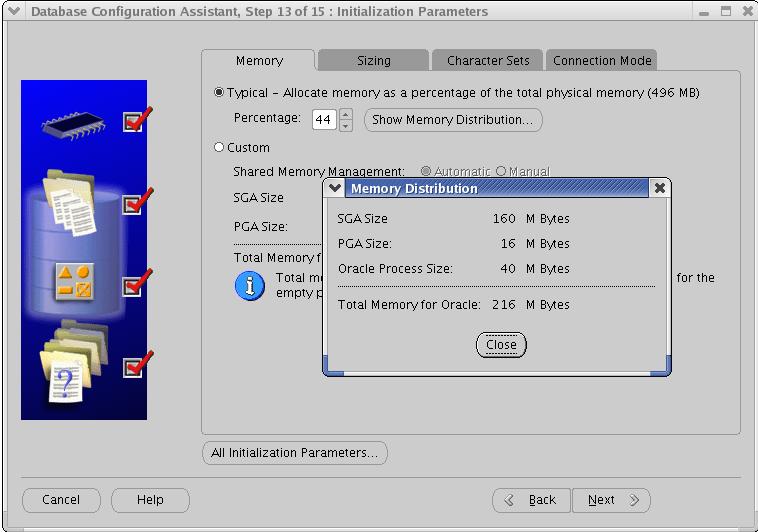Screen dimensions: 758x532
Task: Decrease the memory percentage with down arrow
Action: 346,125
